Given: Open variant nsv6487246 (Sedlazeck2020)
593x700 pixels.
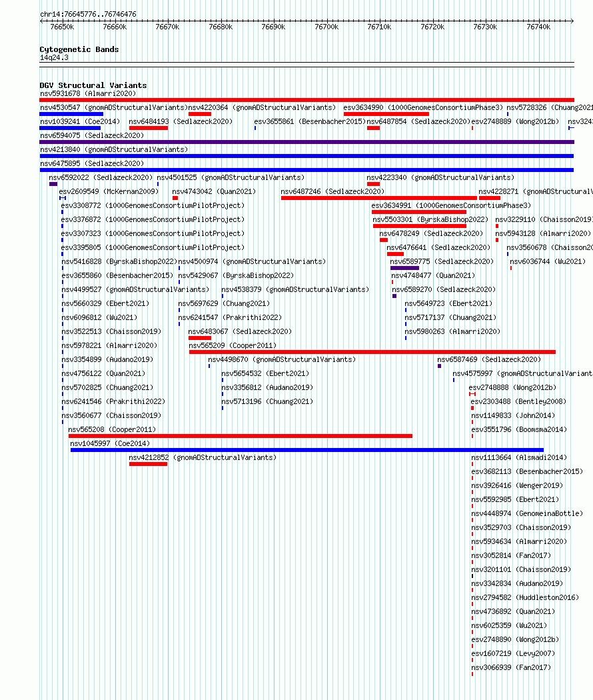Looking at the screenshot, I should [332, 191].
